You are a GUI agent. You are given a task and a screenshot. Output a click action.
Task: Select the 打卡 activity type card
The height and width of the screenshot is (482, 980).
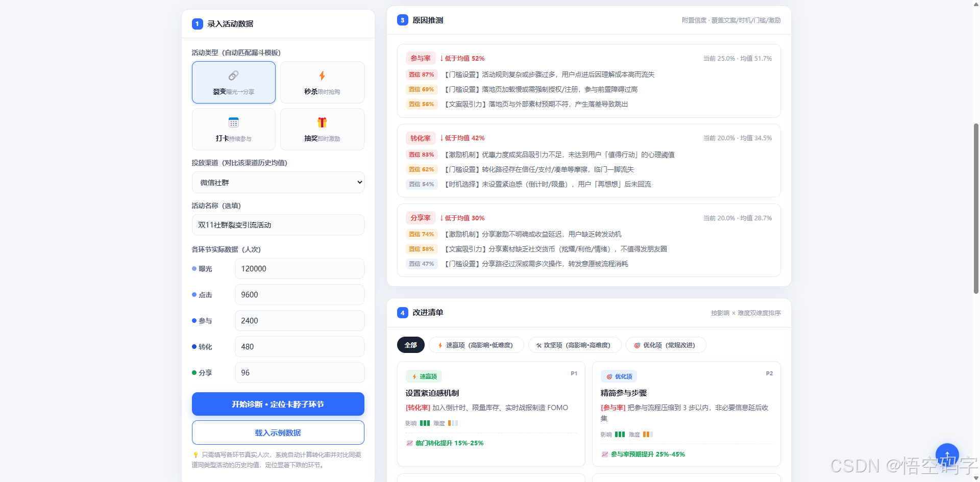(234, 129)
